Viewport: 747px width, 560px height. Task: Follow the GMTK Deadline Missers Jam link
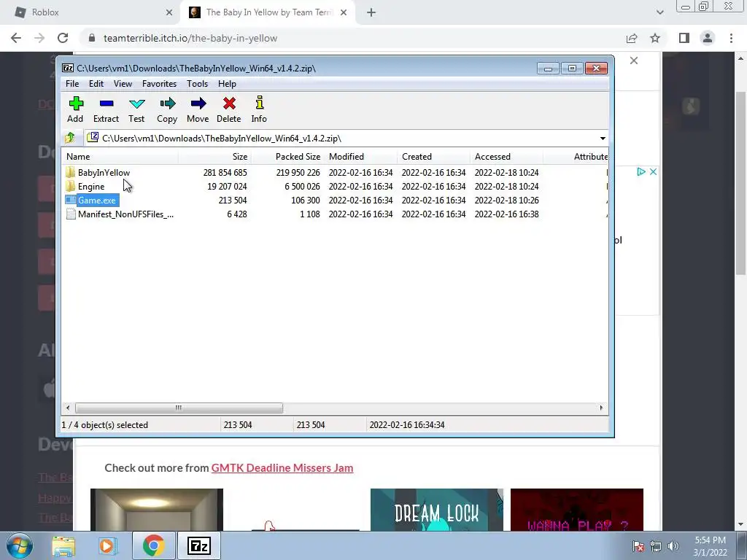click(x=282, y=467)
